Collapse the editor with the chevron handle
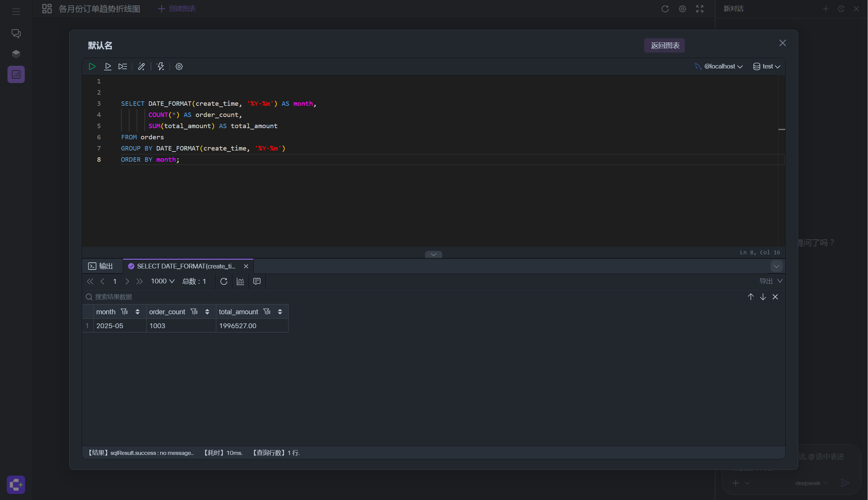This screenshot has width=868, height=500. 433,255
